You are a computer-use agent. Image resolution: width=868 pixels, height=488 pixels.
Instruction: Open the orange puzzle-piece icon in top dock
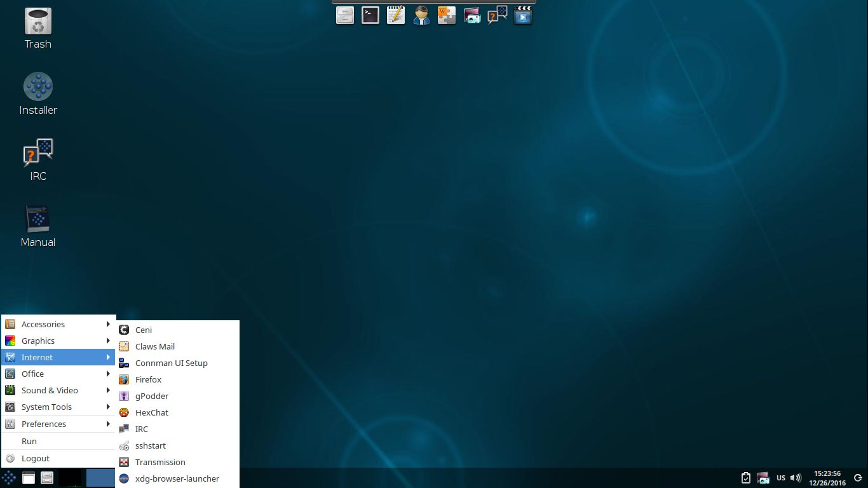click(447, 15)
